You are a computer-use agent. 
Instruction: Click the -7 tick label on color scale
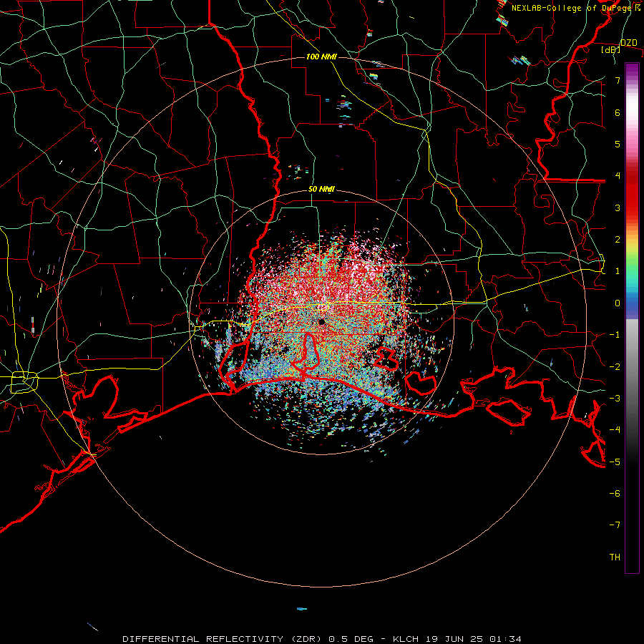pos(615,525)
